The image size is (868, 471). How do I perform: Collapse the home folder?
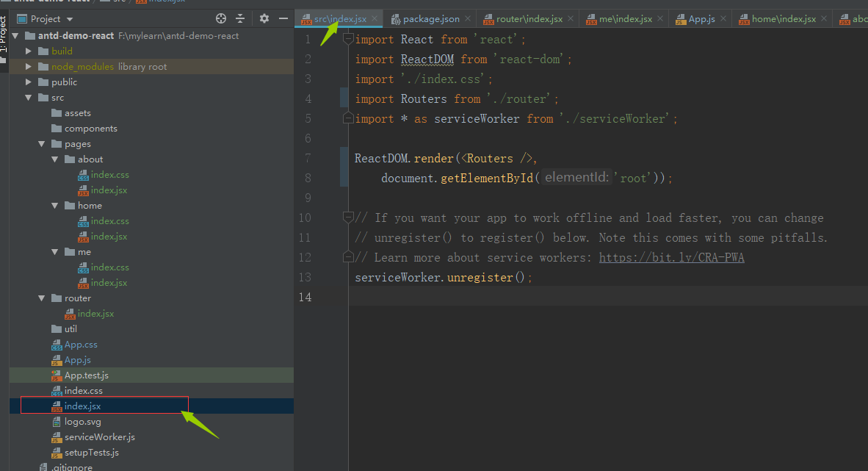pos(55,206)
